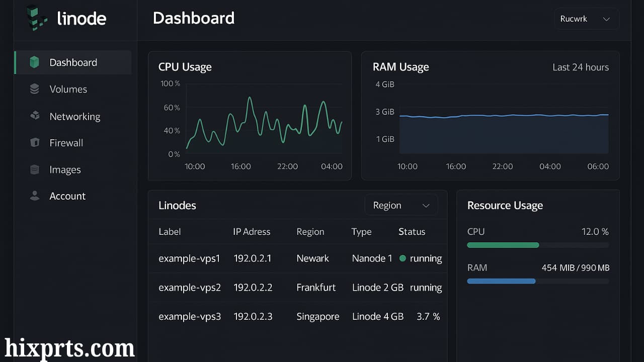
Task: Click the Resource Usage heading
Action: pos(505,206)
